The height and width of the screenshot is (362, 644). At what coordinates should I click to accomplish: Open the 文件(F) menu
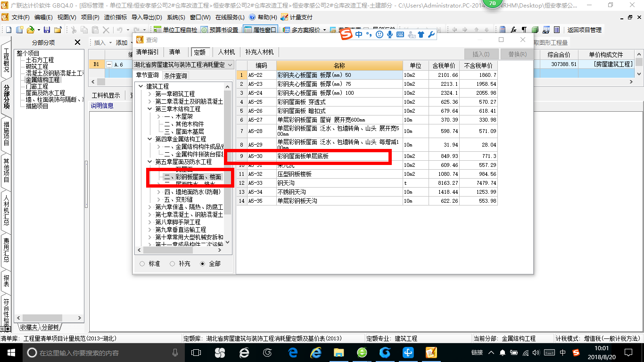pyautogui.click(x=21, y=17)
